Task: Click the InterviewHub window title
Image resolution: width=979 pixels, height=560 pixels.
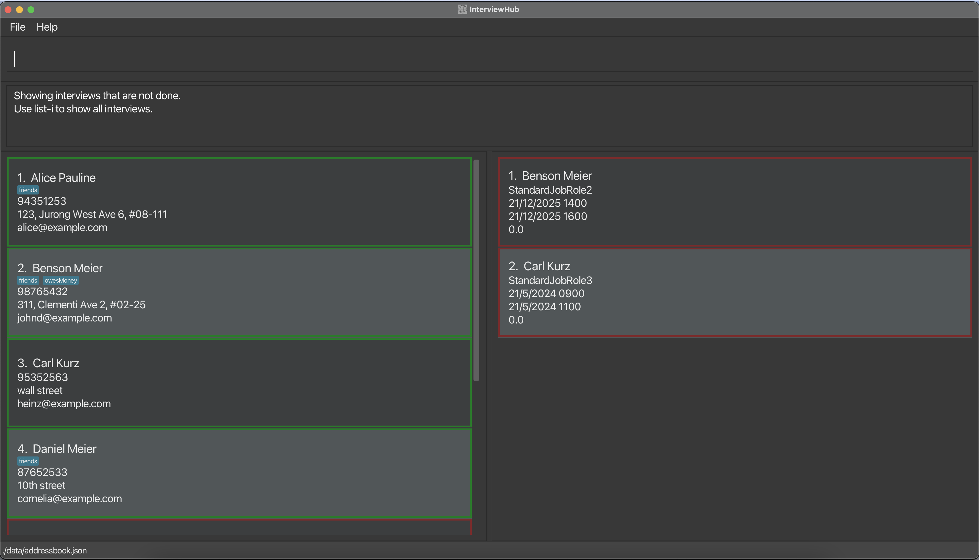Action: 494,9
